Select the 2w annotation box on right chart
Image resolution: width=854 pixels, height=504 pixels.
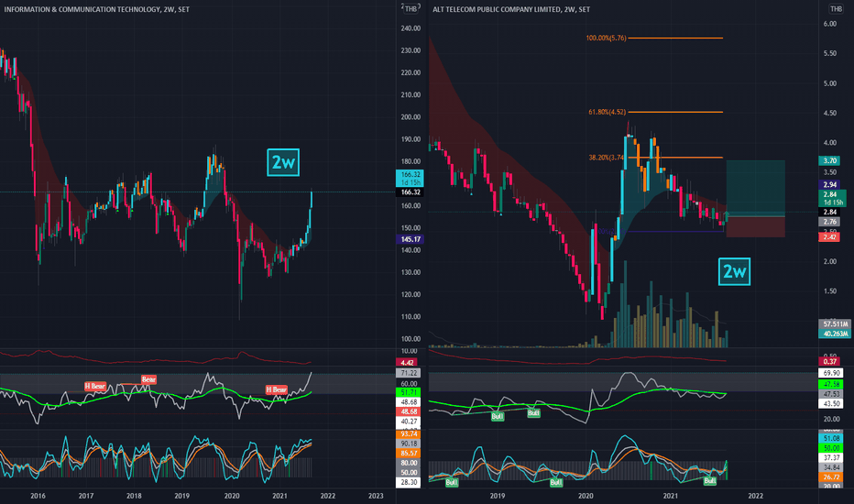tap(734, 271)
